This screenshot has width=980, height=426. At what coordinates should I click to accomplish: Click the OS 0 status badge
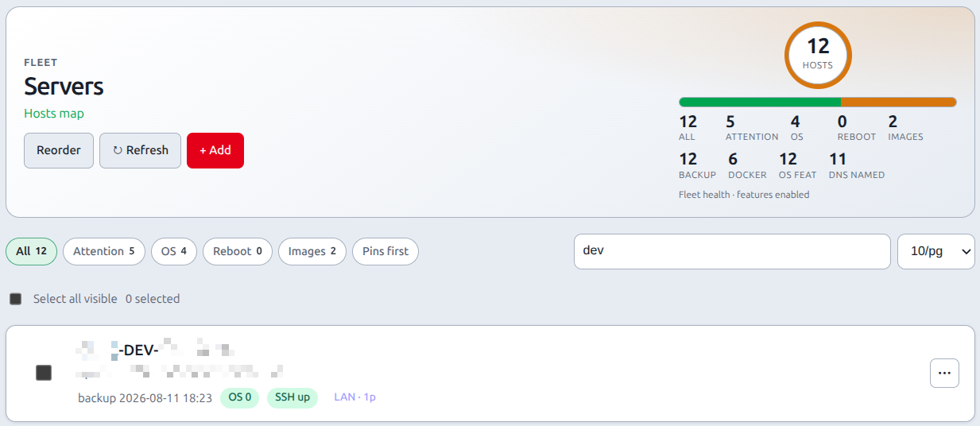click(239, 397)
